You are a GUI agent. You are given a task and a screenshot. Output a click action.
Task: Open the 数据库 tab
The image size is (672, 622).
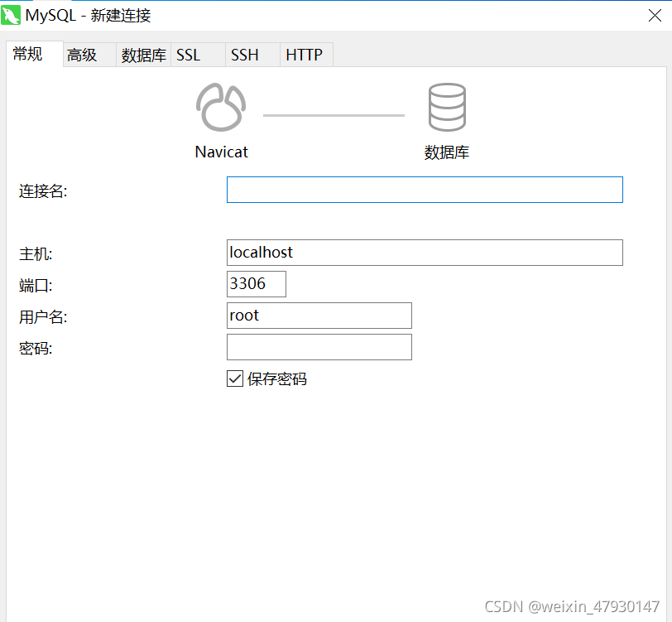(x=143, y=55)
